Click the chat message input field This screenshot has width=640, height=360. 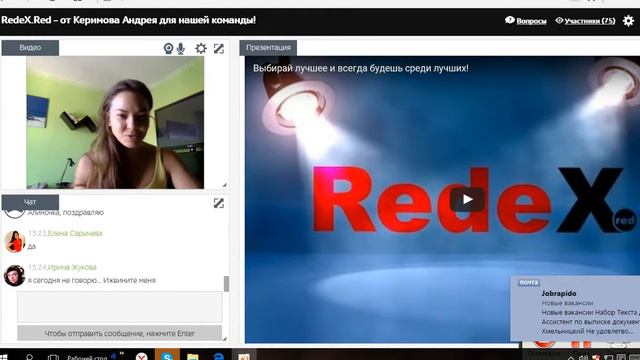120,307
